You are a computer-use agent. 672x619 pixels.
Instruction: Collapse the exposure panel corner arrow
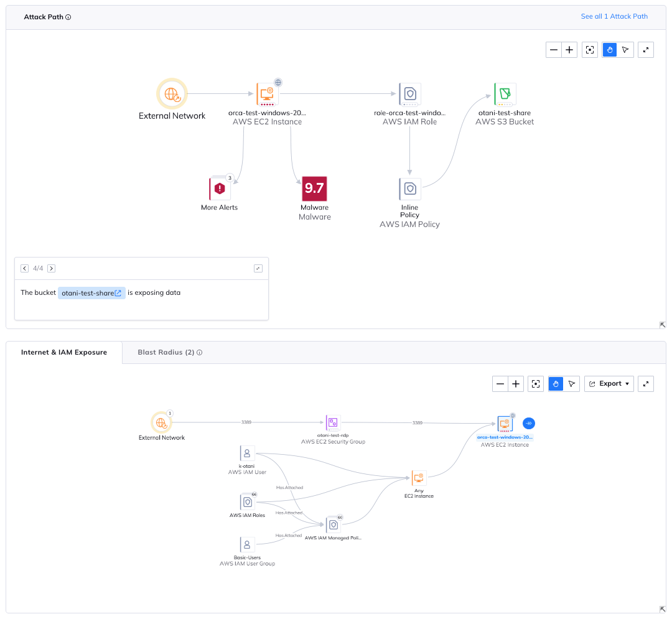click(662, 609)
